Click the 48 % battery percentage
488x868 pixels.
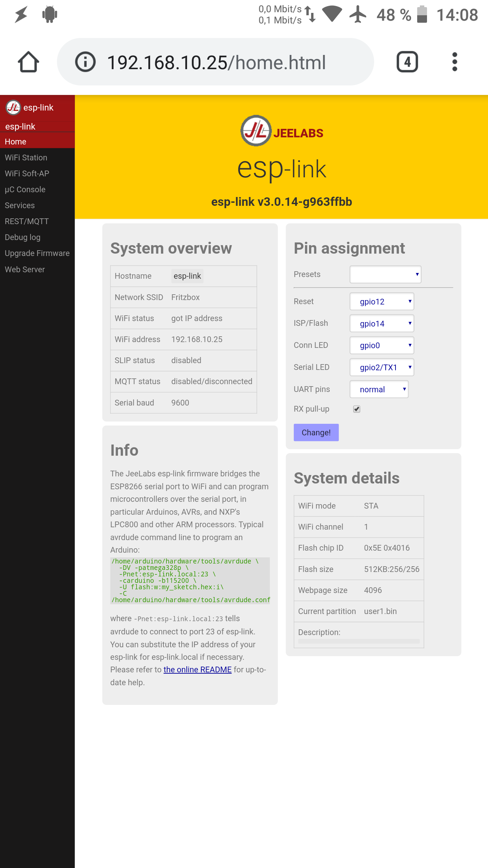point(394,15)
